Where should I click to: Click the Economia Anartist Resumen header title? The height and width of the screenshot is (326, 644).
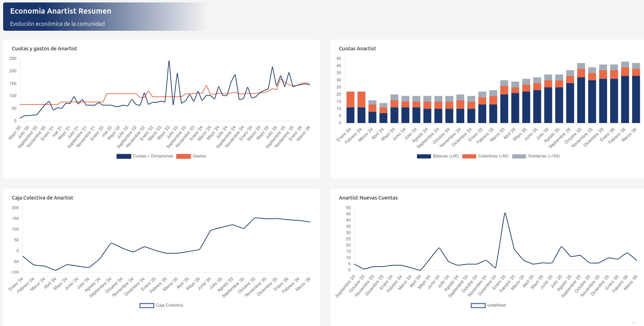[61, 11]
